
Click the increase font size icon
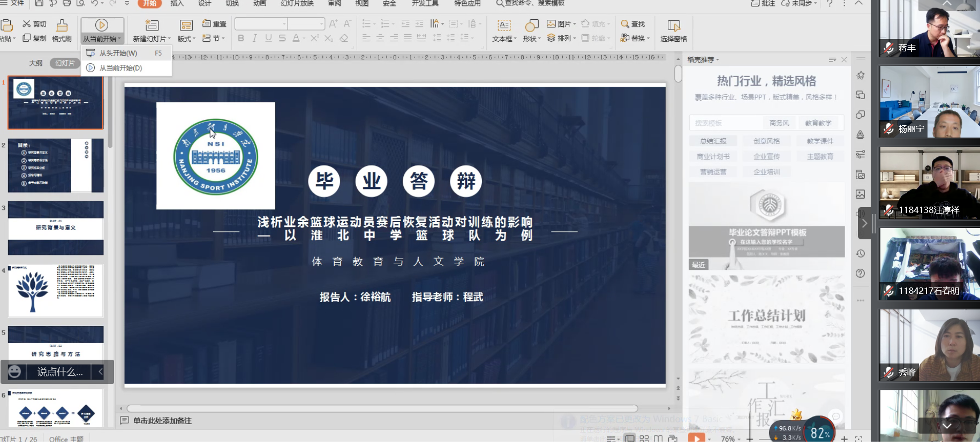click(333, 24)
